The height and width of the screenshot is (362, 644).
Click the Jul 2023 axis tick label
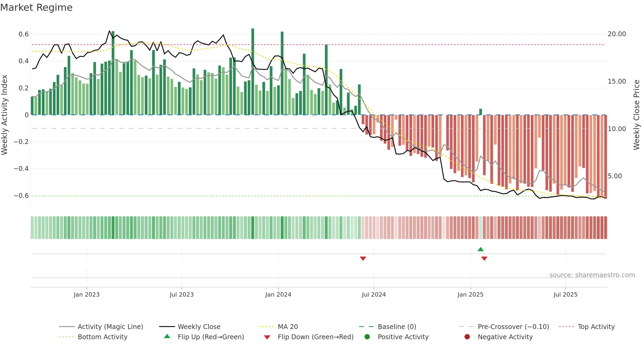(182, 294)
